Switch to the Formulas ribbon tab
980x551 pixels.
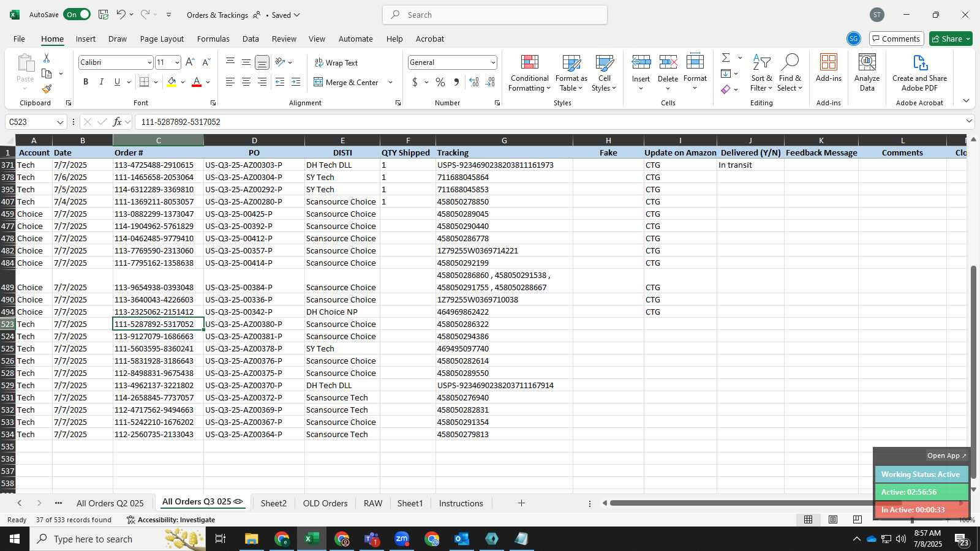(x=213, y=39)
